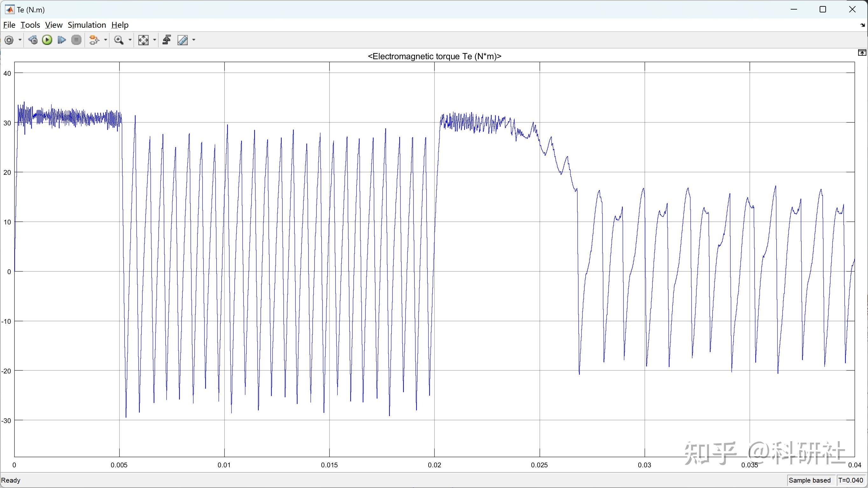Click the Electromagnetic torque plot title
The image size is (868, 488).
(434, 56)
